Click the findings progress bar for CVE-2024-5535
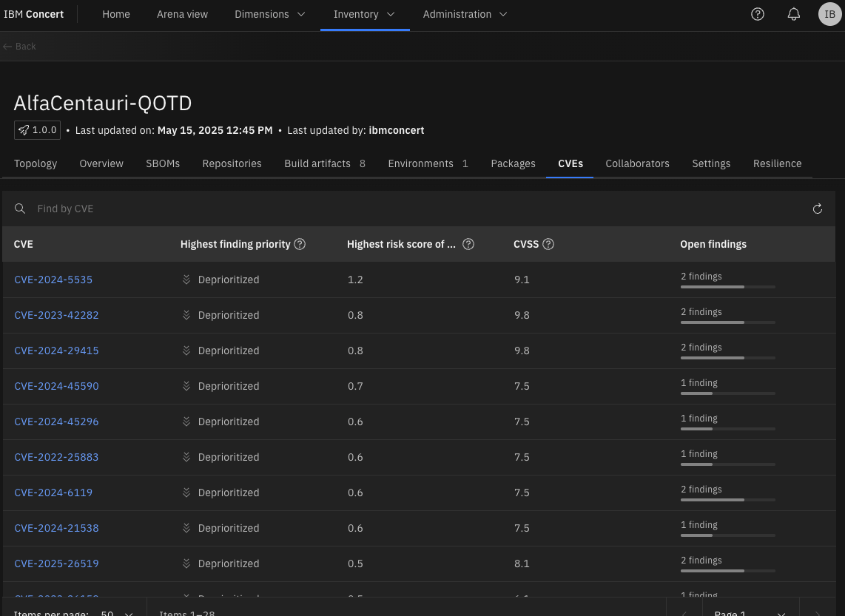Viewport: 845px width, 616px height. click(728, 287)
